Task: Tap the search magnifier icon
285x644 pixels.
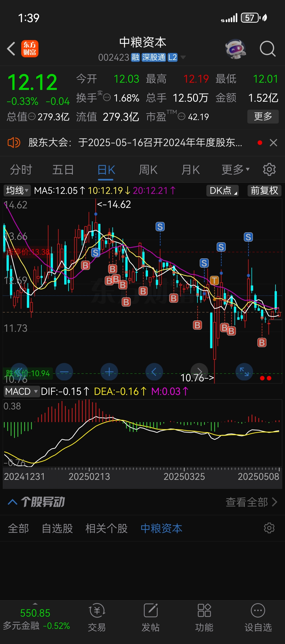Action: click(x=268, y=48)
